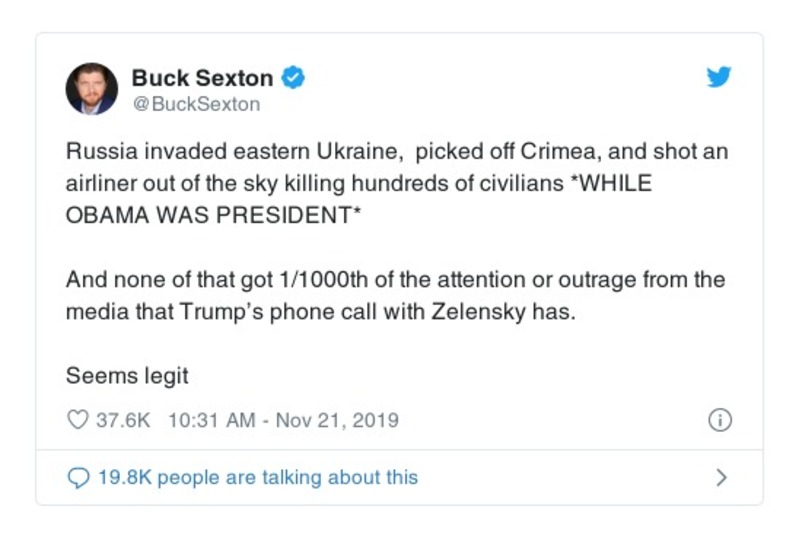Click the reply speech bubble icon

[77, 478]
